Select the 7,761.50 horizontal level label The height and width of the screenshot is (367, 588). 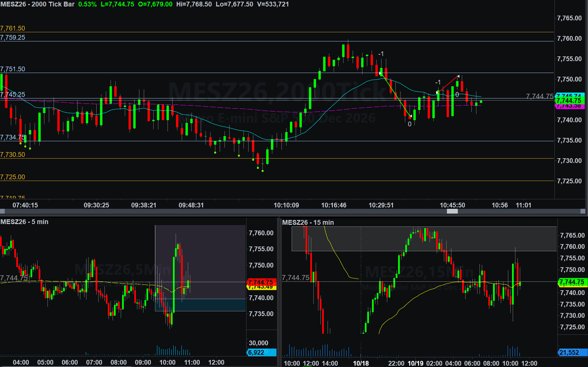click(x=13, y=28)
